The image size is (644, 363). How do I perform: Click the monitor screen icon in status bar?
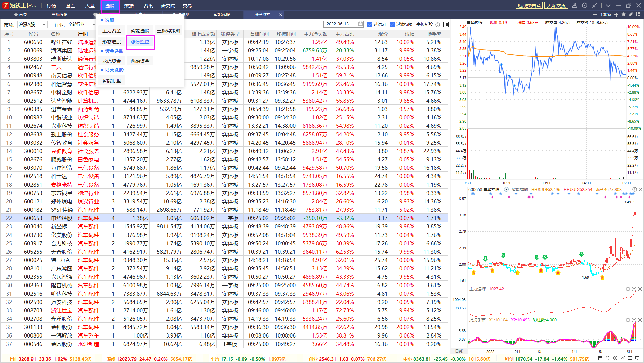[x=637, y=359]
